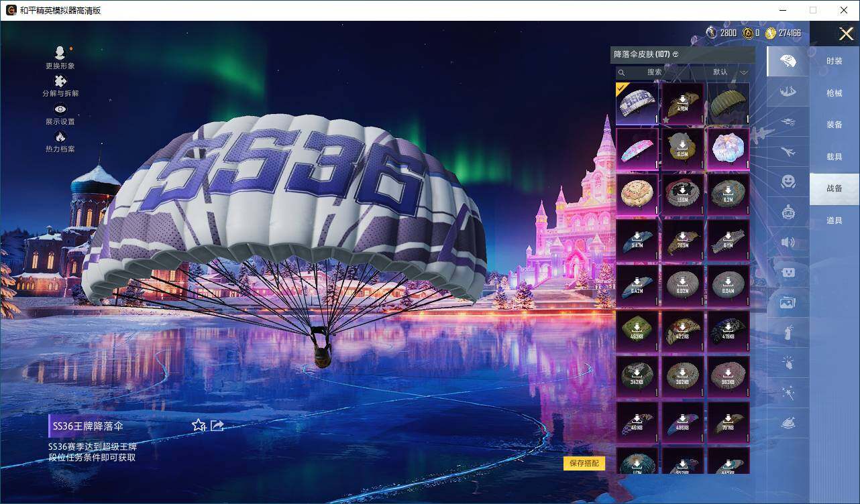
Task: Select the spray can category icon
Action: click(x=788, y=332)
